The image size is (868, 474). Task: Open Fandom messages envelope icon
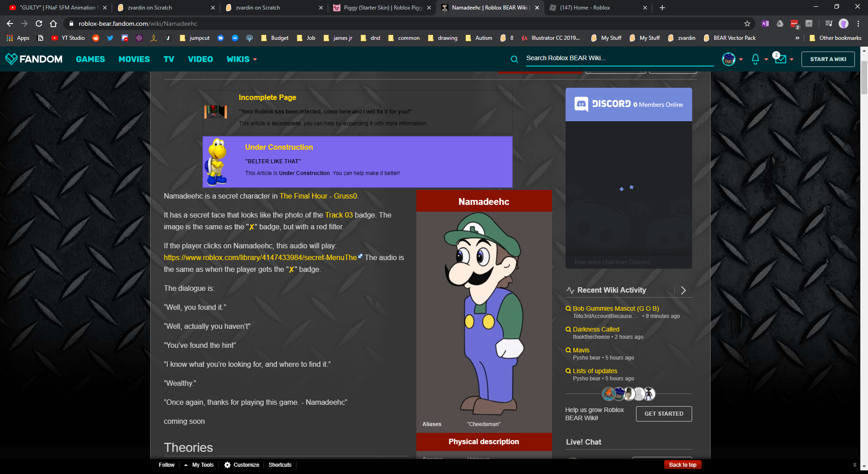point(780,59)
